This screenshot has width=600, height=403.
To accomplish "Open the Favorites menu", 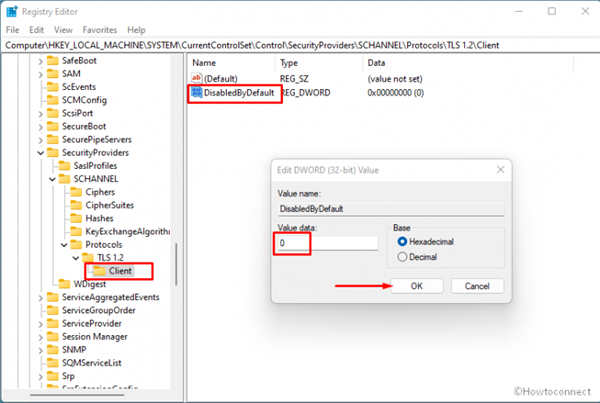I will [x=100, y=30].
